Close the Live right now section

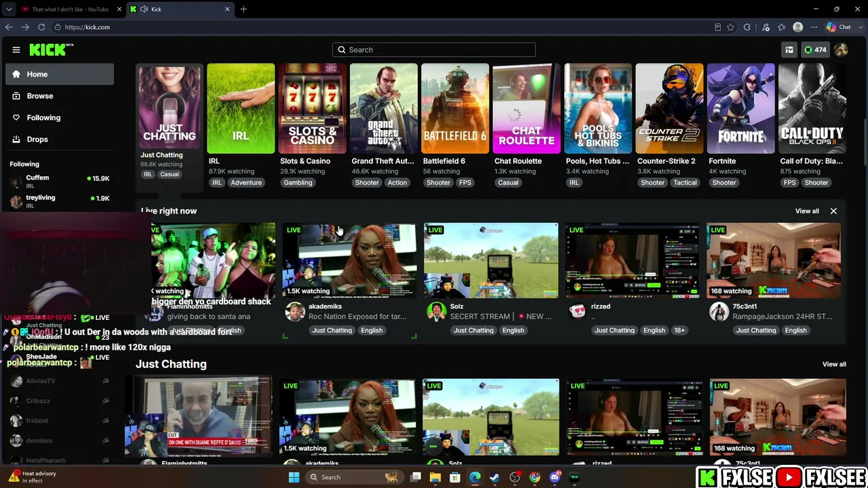point(833,211)
